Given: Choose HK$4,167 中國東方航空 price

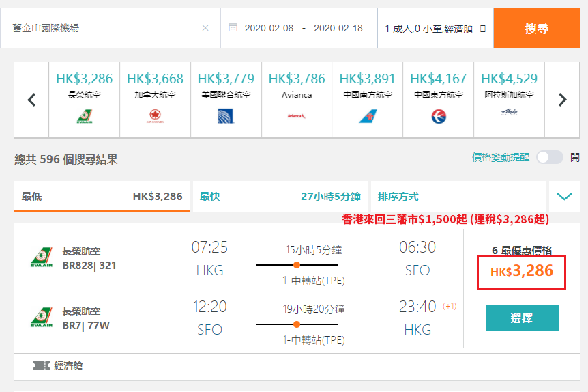Looking at the screenshot, I should pos(439,100).
